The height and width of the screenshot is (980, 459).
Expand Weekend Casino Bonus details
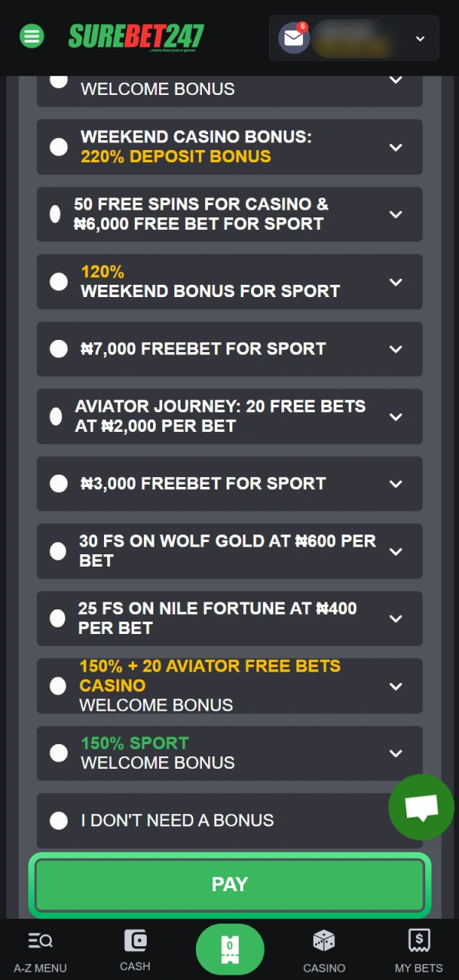(396, 147)
